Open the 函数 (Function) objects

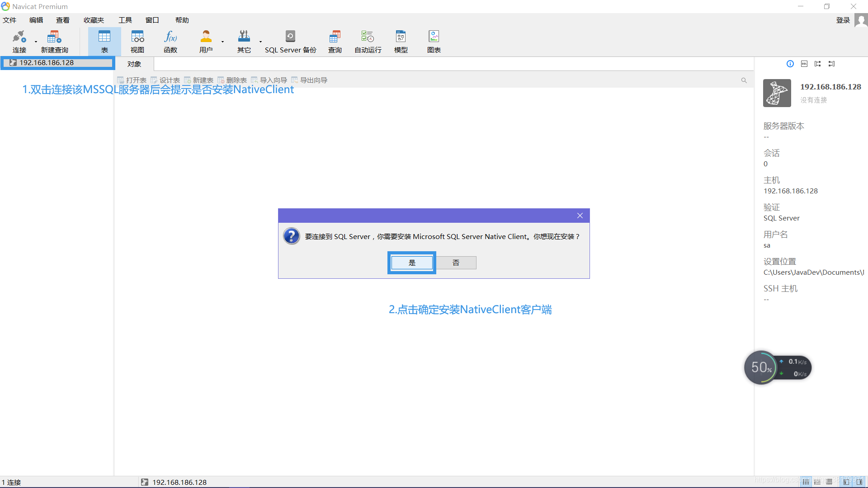click(170, 42)
